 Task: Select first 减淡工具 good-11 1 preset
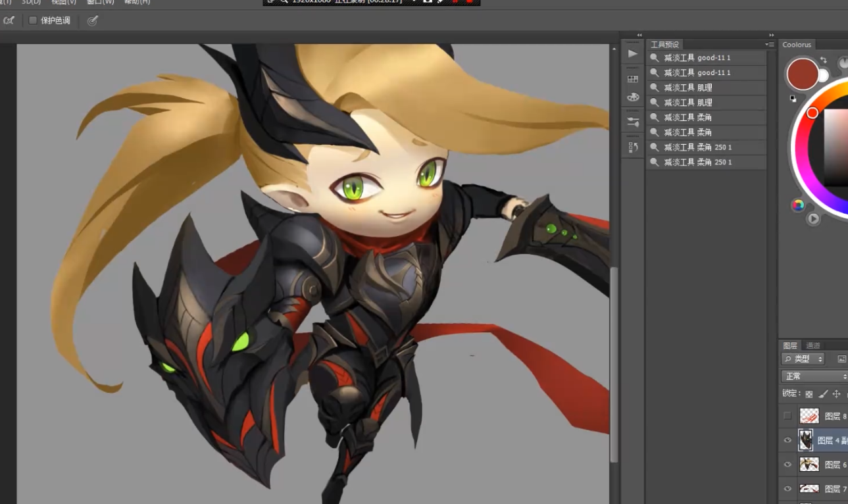pyautogui.click(x=706, y=58)
